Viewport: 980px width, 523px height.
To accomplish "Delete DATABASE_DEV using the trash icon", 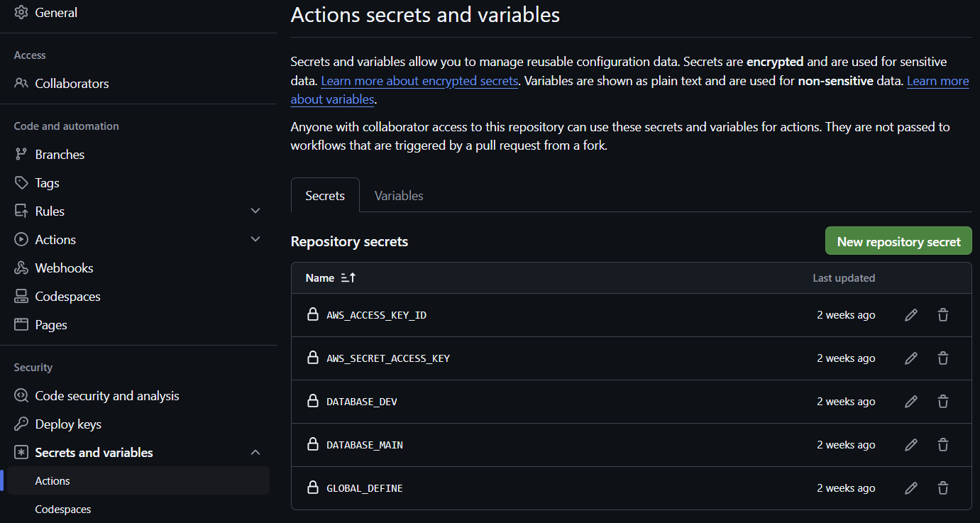I will [x=943, y=401].
